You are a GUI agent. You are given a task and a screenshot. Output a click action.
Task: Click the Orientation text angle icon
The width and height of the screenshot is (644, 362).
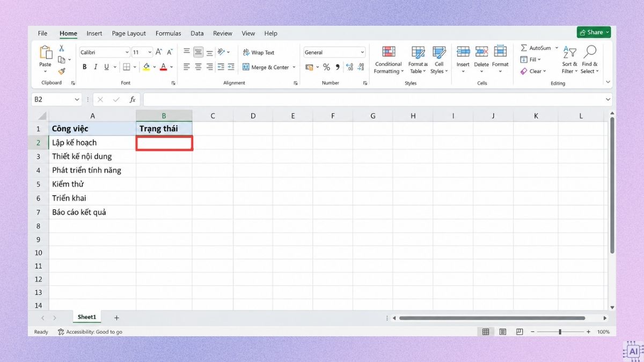(x=222, y=52)
